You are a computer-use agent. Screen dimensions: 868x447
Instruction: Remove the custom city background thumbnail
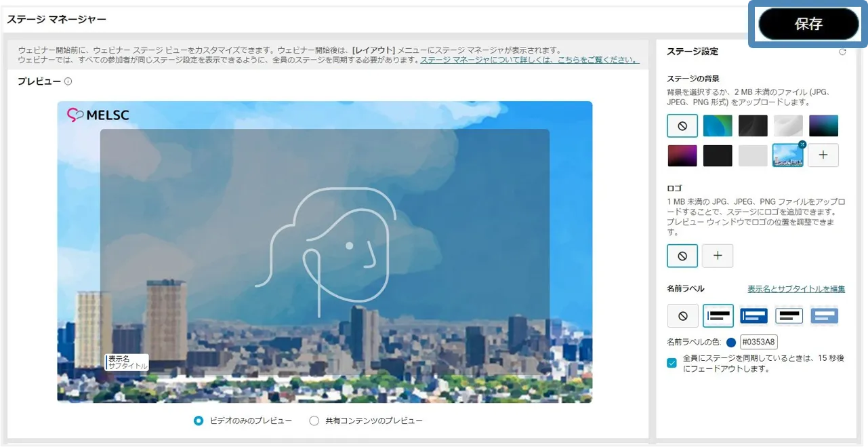[802, 144]
